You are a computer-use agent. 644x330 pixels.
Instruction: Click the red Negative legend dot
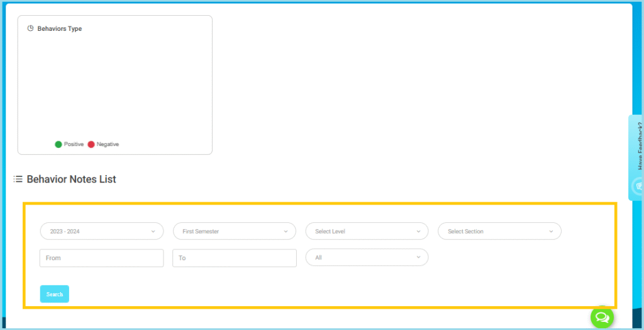tap(91, 144)
